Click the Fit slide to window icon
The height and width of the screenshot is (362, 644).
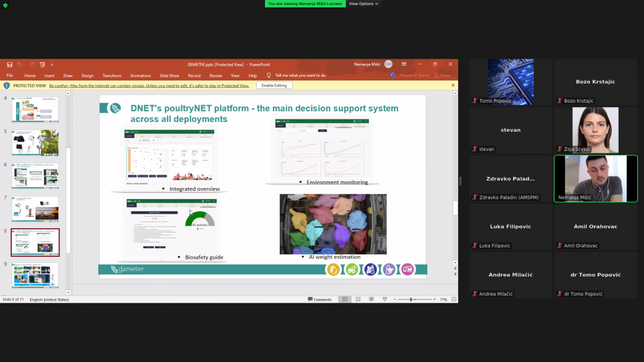(x=454, y=300)
